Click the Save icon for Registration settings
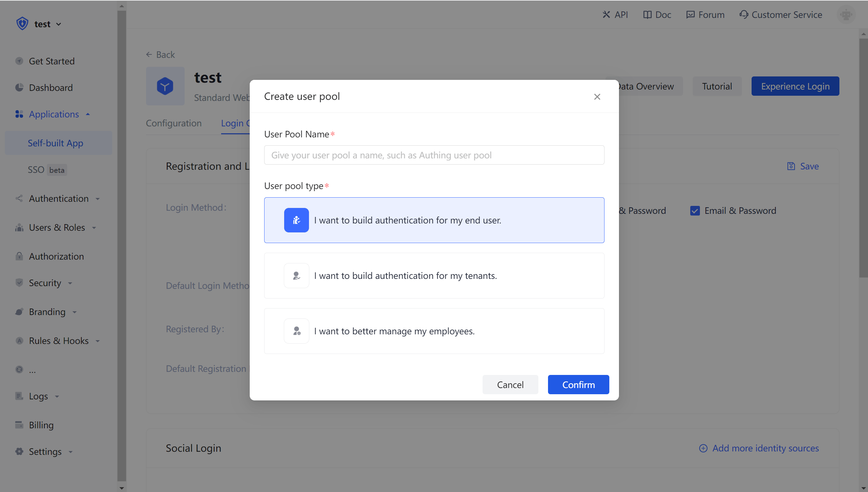Screen dimensions: 868x492 [x=792, y=166]
